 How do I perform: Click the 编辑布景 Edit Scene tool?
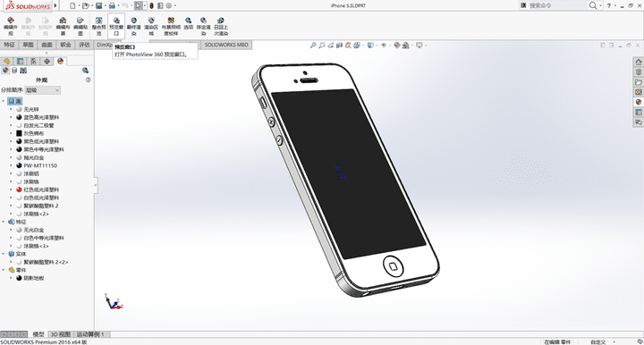[63, 26]
